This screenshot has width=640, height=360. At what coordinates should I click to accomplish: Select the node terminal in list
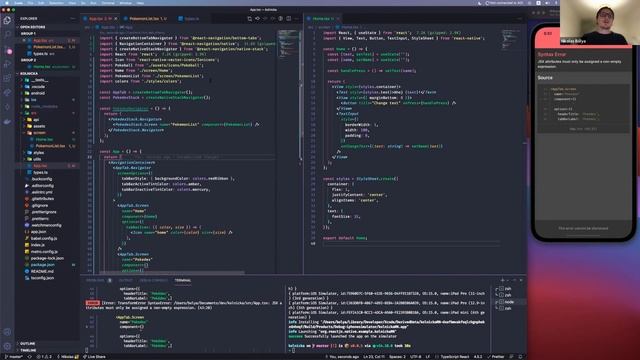509,302
